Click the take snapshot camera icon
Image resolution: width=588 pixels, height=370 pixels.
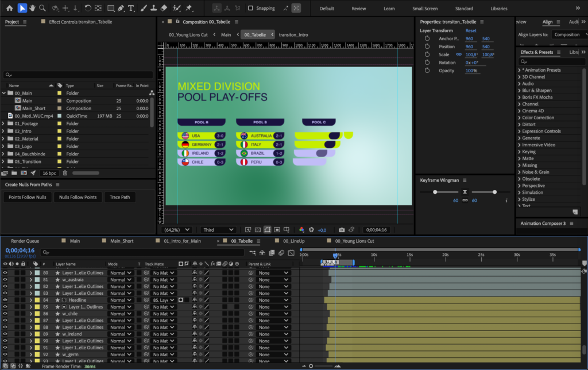click(x=342, y=229)
